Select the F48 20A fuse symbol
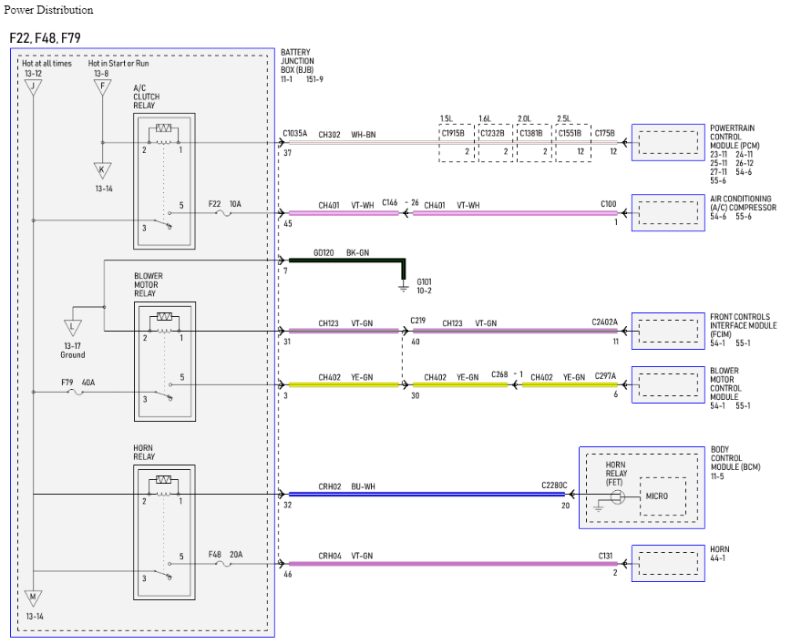Image resolution: width=812 pixels, height=644 pixels. (x=223, y=564)
